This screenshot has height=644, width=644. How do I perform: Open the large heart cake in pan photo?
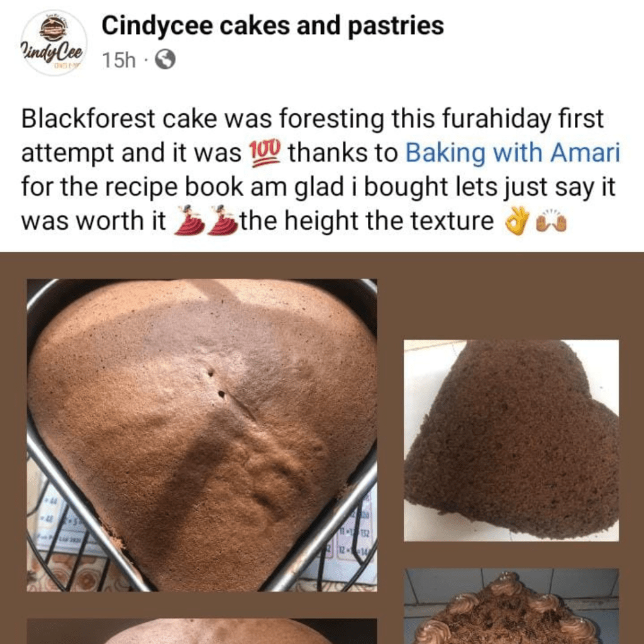pyautogui.click(x=202, y=435)
